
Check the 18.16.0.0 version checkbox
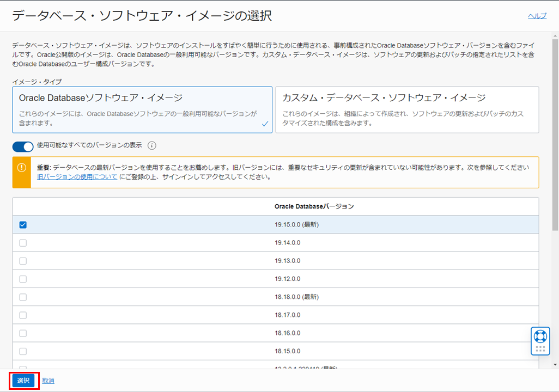point(23,333)
